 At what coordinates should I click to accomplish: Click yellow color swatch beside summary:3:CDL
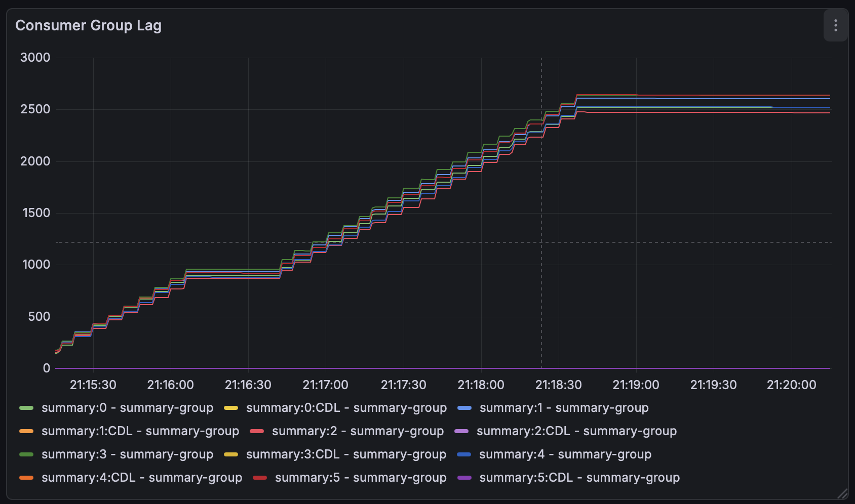(231, 454)
